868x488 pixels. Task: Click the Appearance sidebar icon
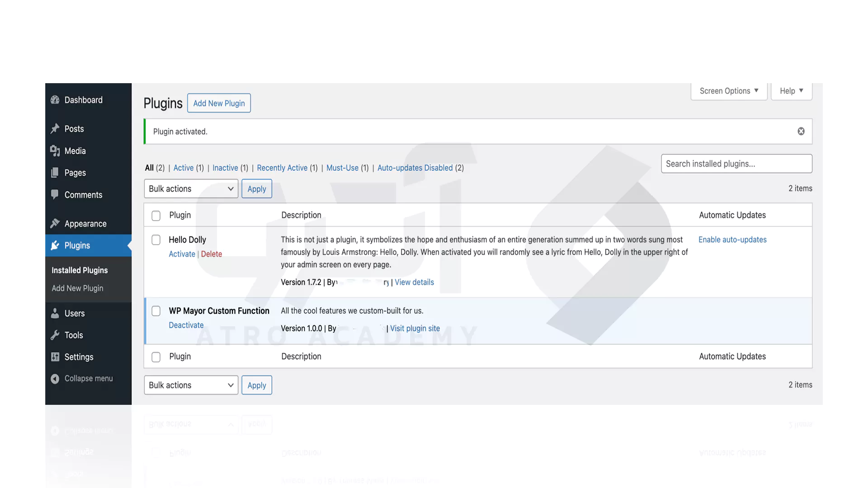tap(55, 225)
